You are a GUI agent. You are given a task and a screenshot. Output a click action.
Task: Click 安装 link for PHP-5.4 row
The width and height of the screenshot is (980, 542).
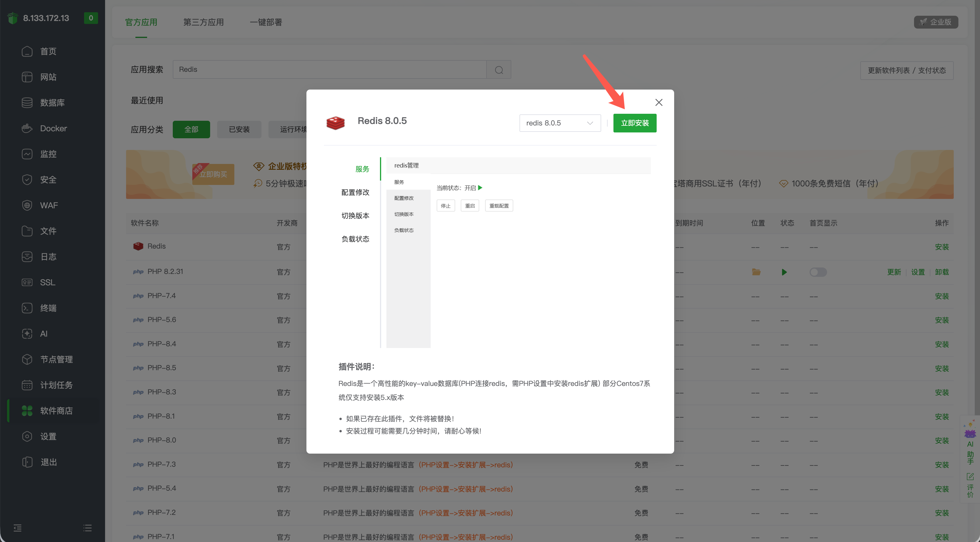[942, 489]
